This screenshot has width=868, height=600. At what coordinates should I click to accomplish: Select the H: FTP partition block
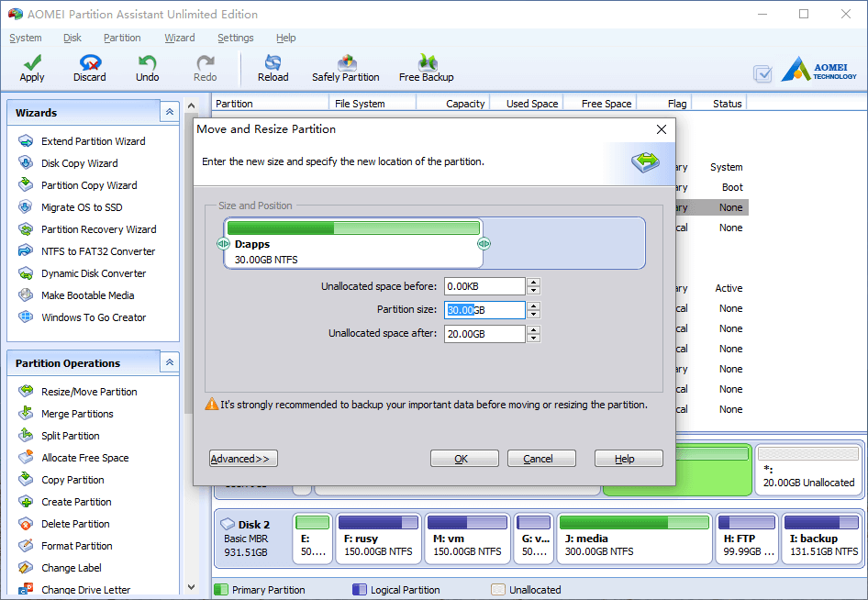(747, 538)
